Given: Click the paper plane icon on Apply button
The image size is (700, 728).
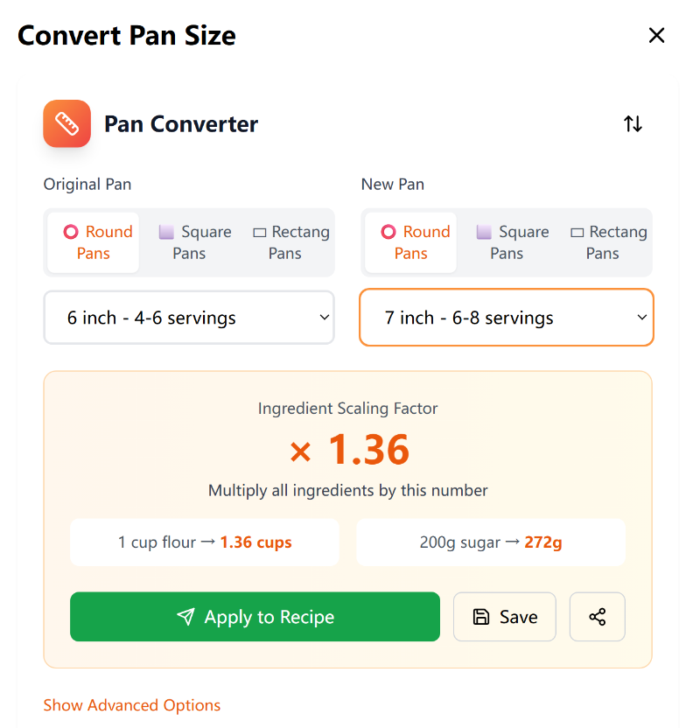Looking at the screenshot, I should tap(185, 617).
